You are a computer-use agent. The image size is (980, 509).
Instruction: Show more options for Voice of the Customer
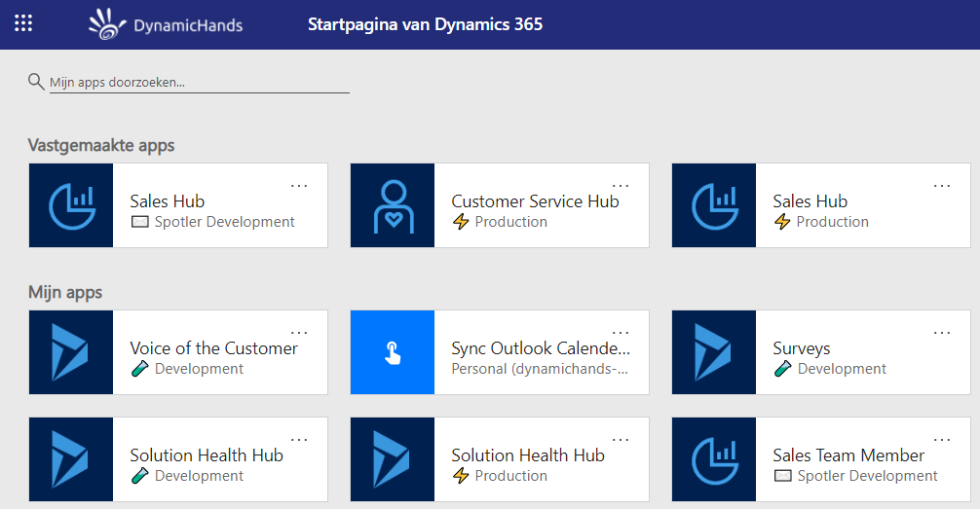pyautogui.click(x=299, y=333)
